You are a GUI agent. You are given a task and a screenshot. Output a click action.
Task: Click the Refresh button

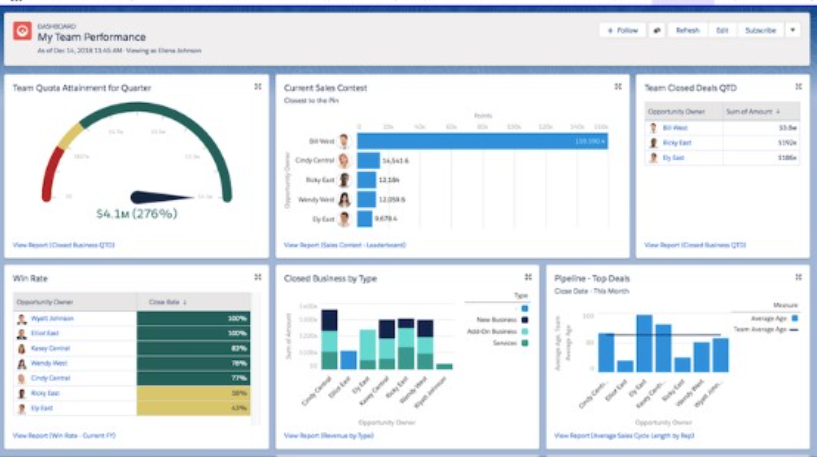[687, 30]
